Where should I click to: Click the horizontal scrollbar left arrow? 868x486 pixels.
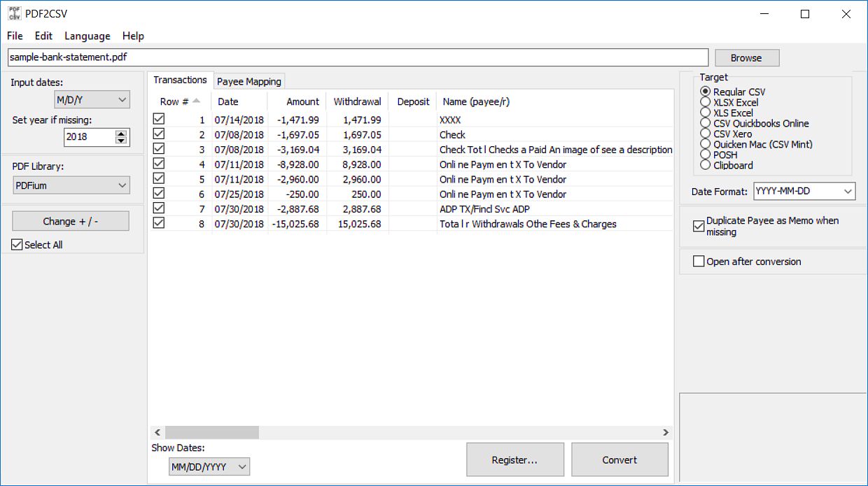pos(157,433)
